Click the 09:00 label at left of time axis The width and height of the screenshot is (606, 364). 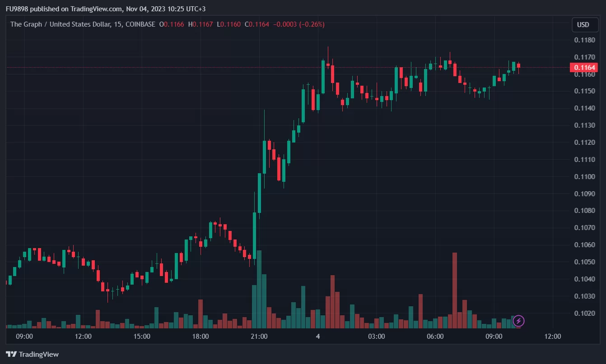(24, 336)
